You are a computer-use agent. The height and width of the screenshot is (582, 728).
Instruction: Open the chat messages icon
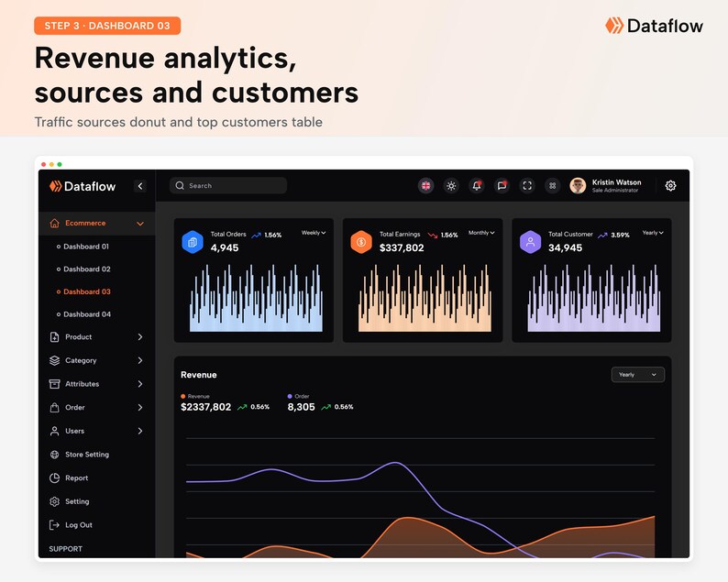pyautogui.click(x=502, y=186)
